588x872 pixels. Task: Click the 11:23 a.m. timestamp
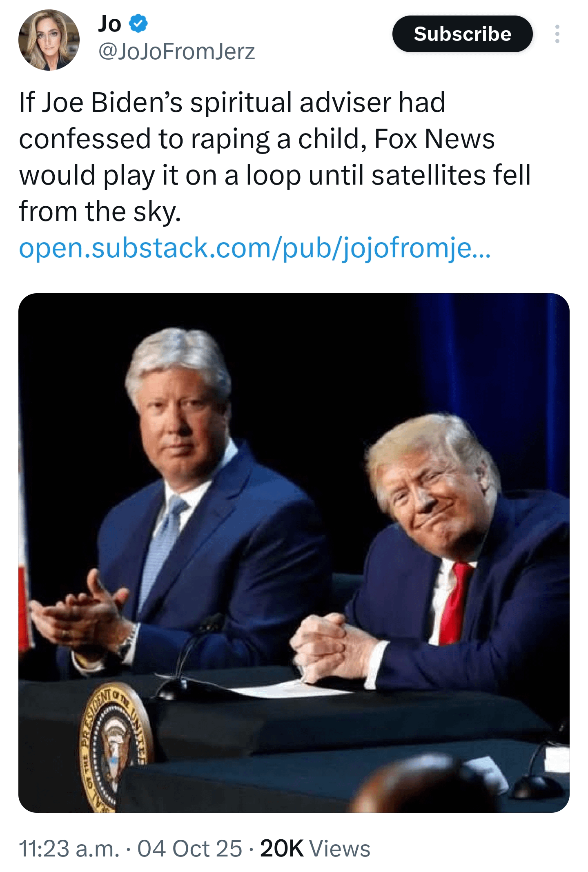point(69,848)
